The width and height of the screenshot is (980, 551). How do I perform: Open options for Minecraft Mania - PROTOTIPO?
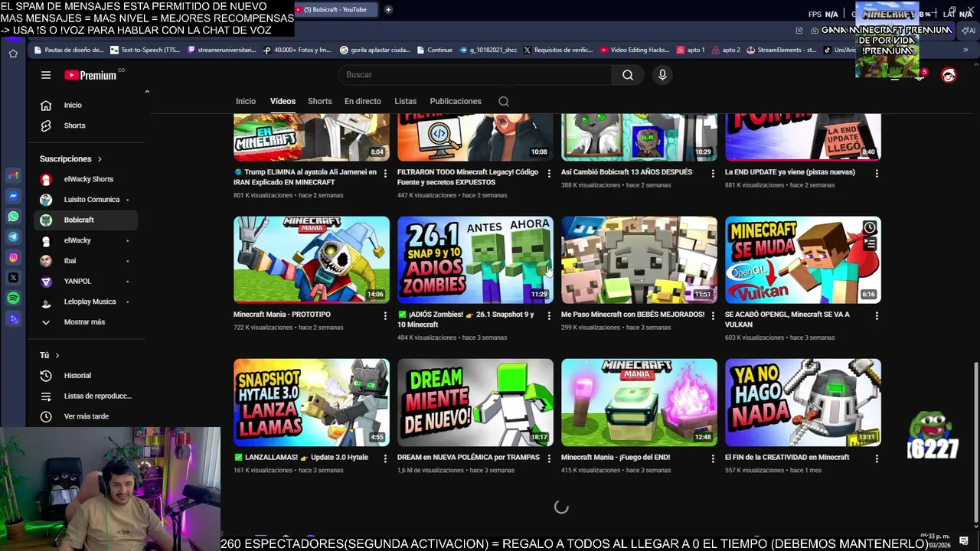(385, 315)
